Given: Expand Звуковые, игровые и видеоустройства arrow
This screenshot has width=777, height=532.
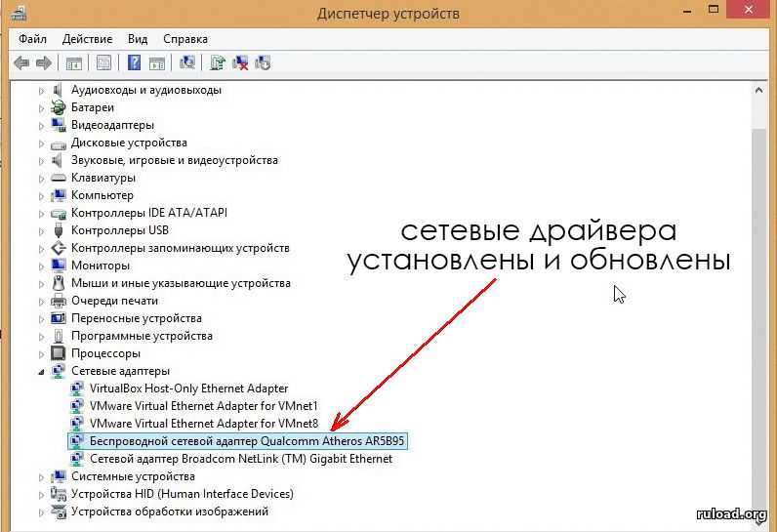Looking at the screenshot, I should pos(42,161).
